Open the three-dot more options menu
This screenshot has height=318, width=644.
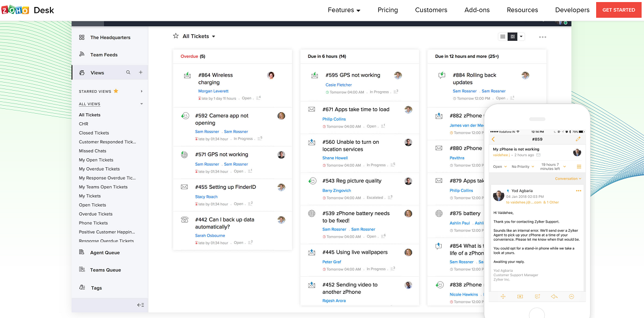click(543, 37)
